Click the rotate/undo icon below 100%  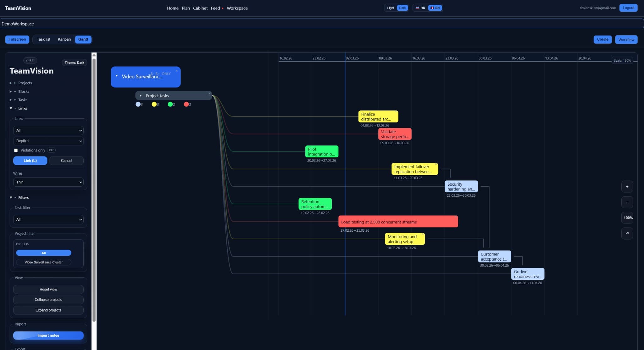pos(627,233)
